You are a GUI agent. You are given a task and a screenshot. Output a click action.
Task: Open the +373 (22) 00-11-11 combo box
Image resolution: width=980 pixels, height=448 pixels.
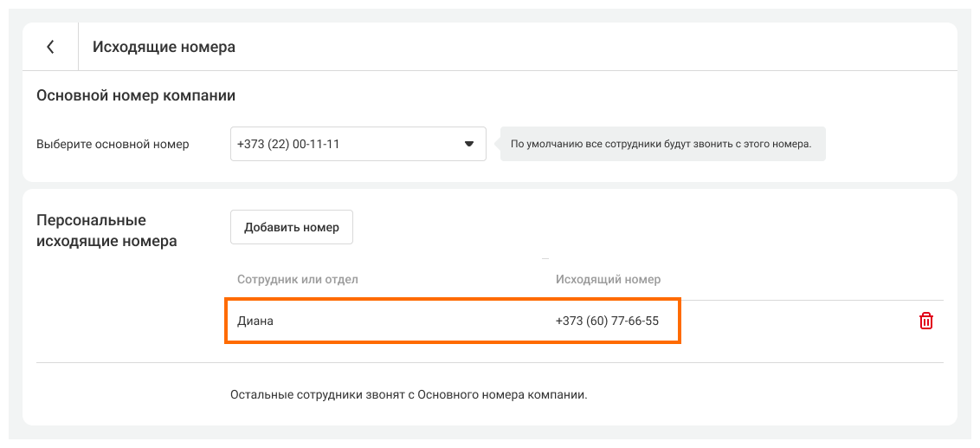point(346,144)
